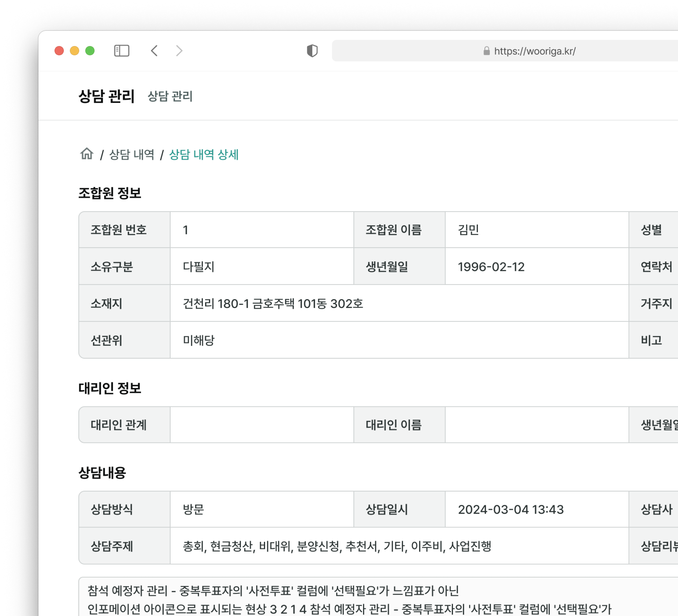This screenshot has width=678, height=616.
Task: Click the red close window button
Action: [59, 51]
